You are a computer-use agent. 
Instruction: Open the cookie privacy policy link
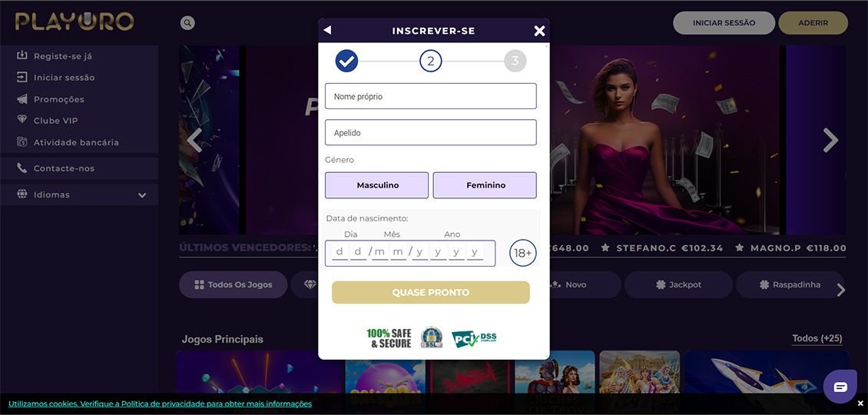(x=160, y=403)
